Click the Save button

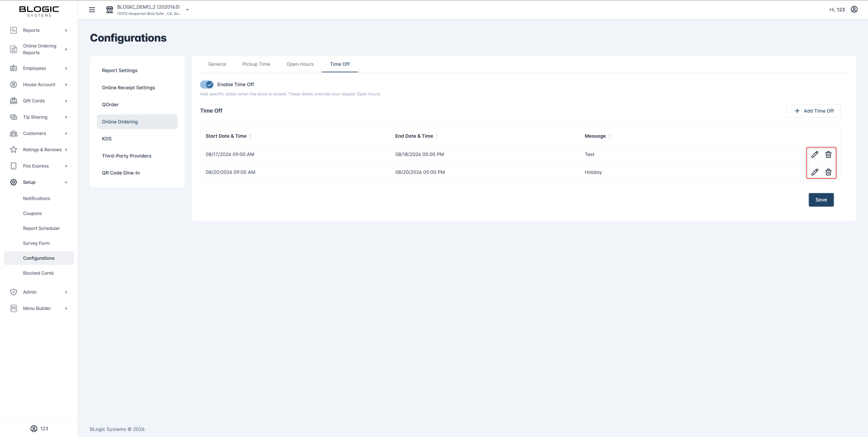click(x=821, y=200)
